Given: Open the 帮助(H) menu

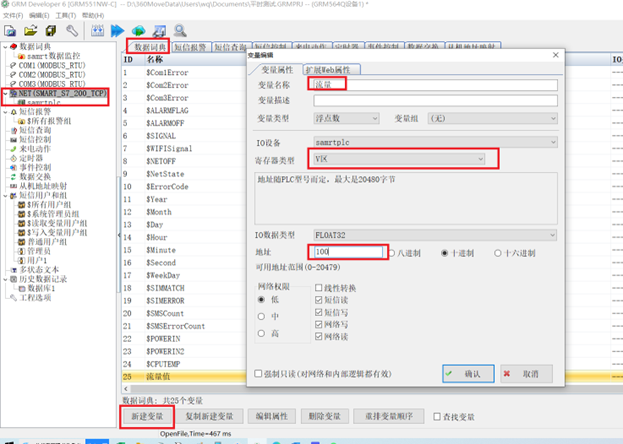Looking at the screenshot, I should click(x=93, y=16).
